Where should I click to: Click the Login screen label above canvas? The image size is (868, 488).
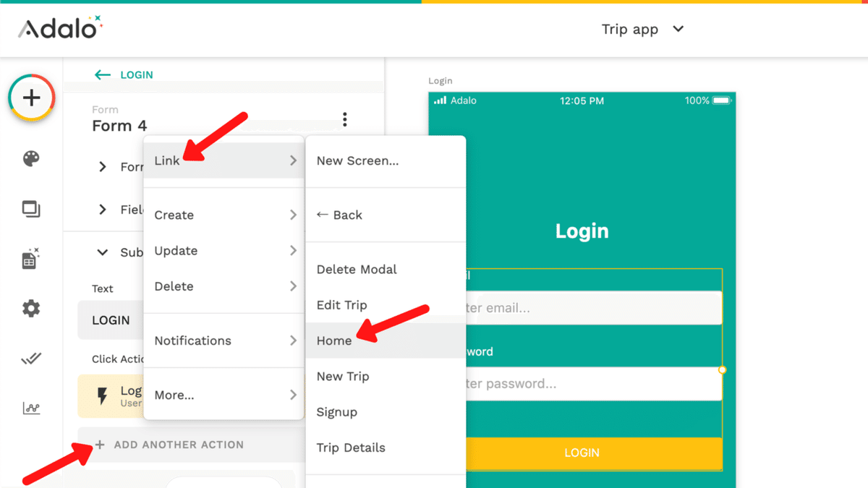pos(440,81)
